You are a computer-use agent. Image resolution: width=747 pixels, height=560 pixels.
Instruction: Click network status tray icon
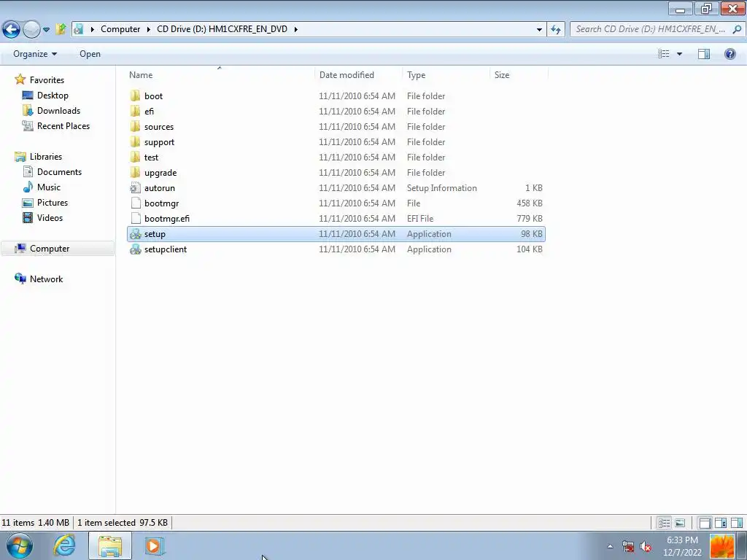coord(628,546)
